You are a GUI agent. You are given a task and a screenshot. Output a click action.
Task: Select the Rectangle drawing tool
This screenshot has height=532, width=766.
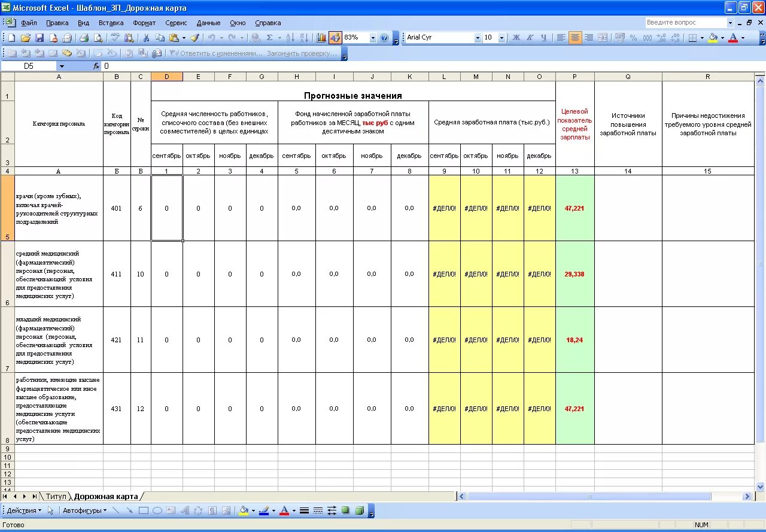pyautogui.click(x=144, y=510)
